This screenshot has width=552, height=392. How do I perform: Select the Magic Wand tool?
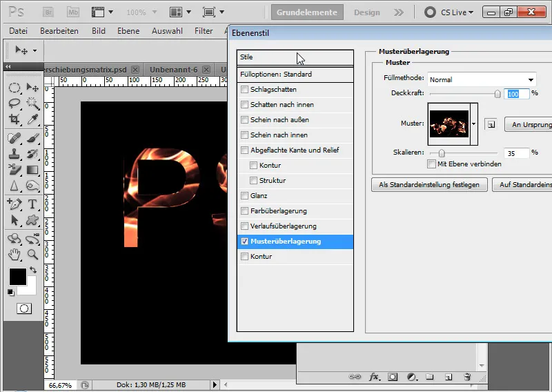point(32,104)
